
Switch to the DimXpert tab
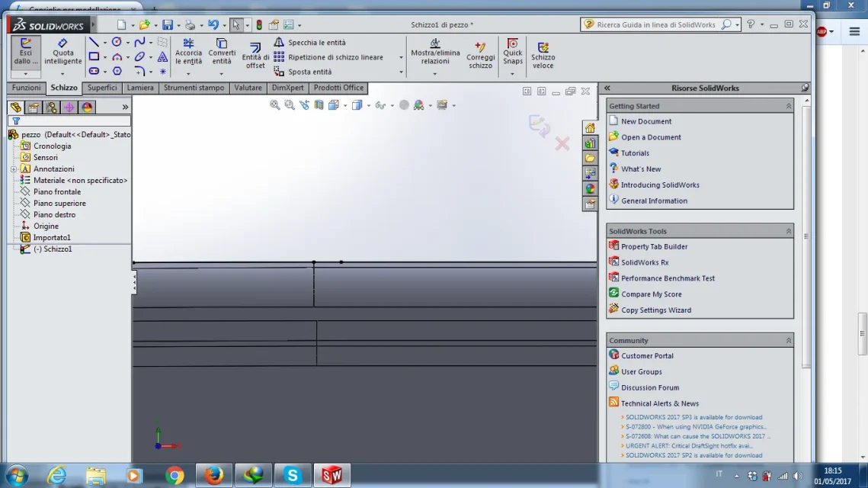click(x=288, y=88)
